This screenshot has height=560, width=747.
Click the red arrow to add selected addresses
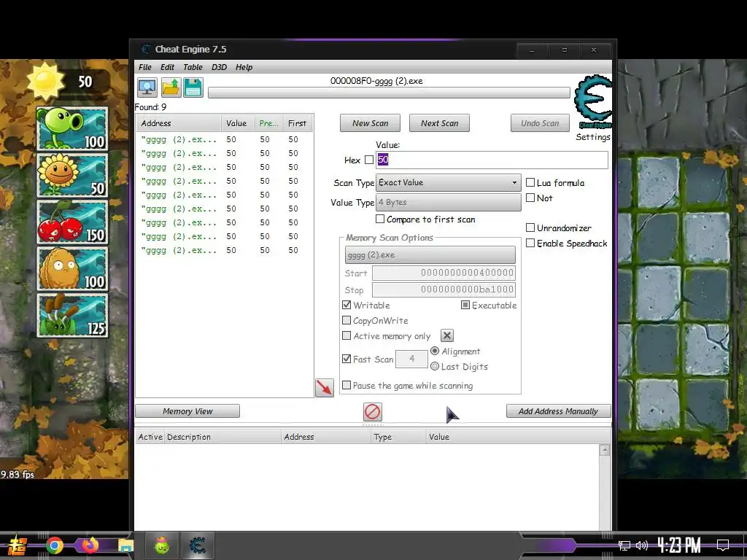[325, 388]
